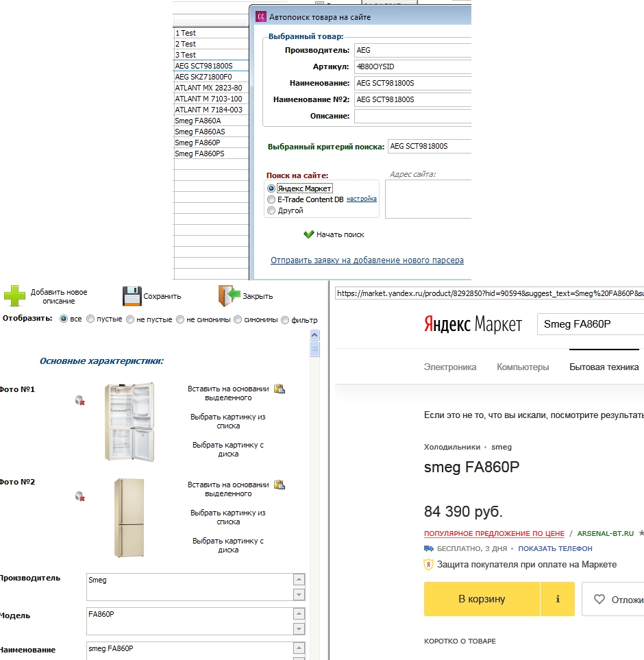This screenshot has width=644, height=660.
Task: Select 'синонимы' display filter
Action: pos(238,319)
